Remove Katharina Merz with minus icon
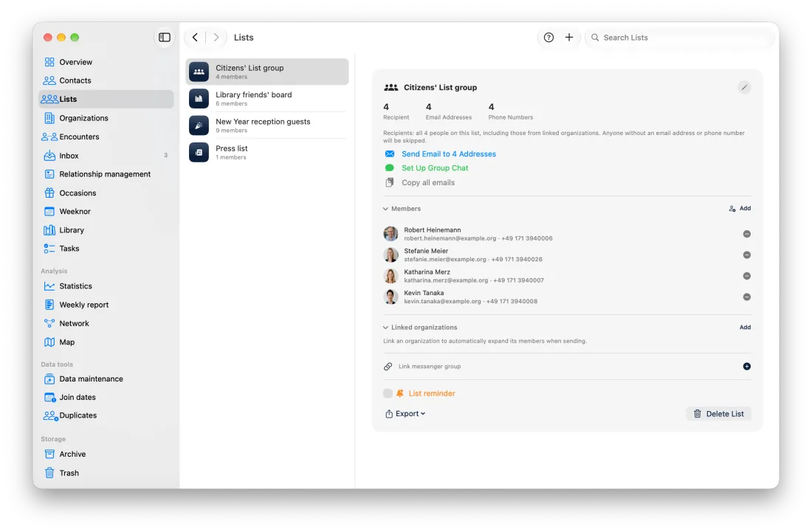This screenshot has height=532, width=812. [x=746, y=276]
